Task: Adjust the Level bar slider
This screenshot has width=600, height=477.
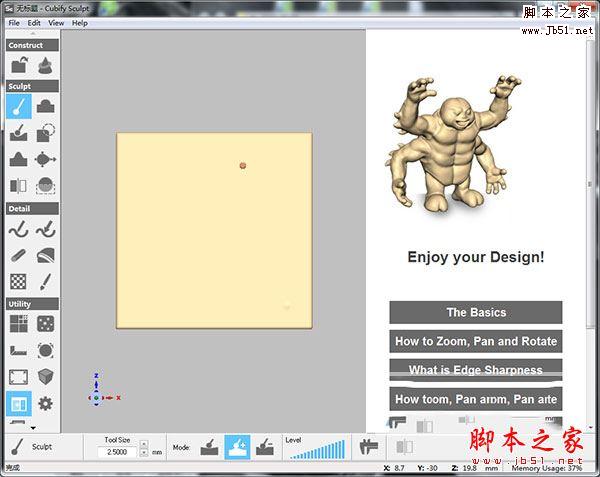Action: tap(317, 450)
